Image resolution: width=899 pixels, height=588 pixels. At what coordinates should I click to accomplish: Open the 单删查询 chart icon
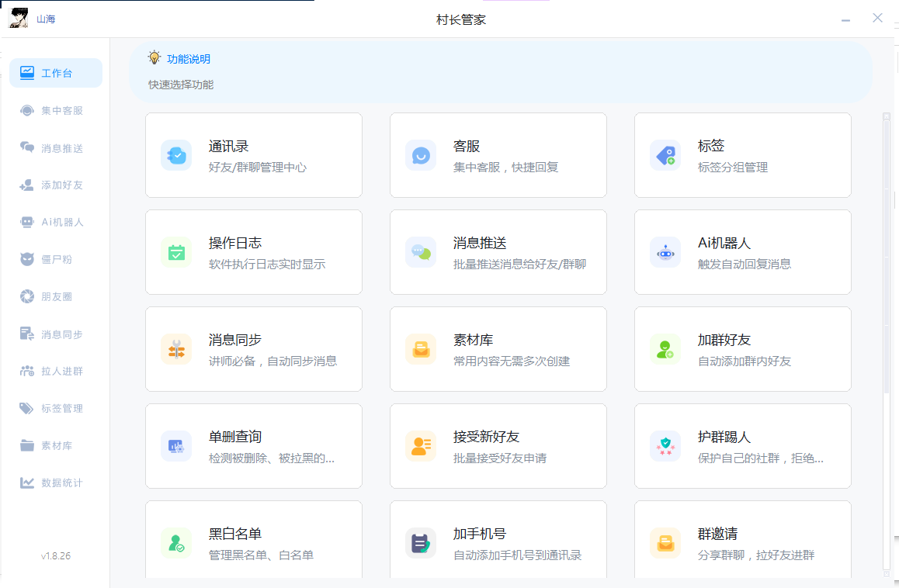coord(176,446)
